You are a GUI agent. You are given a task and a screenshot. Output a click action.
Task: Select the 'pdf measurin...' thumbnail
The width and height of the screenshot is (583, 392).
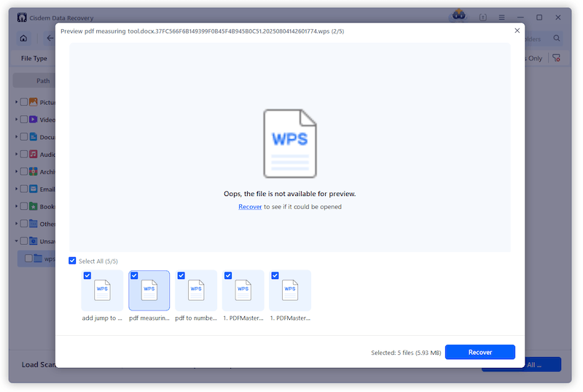coord(149,291)
